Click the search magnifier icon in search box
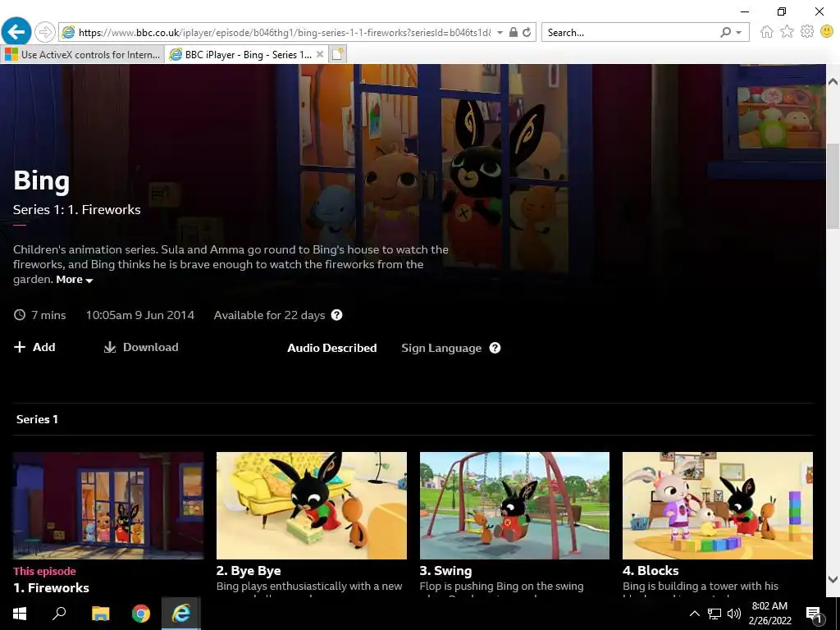This screenshot has height=630, width=840. click(x=725, y=32)
